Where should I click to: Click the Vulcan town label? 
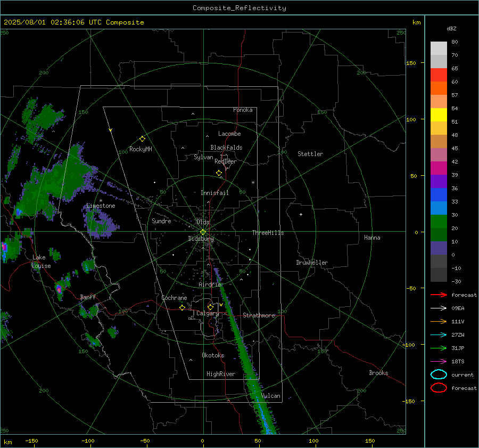coord(270,396)
